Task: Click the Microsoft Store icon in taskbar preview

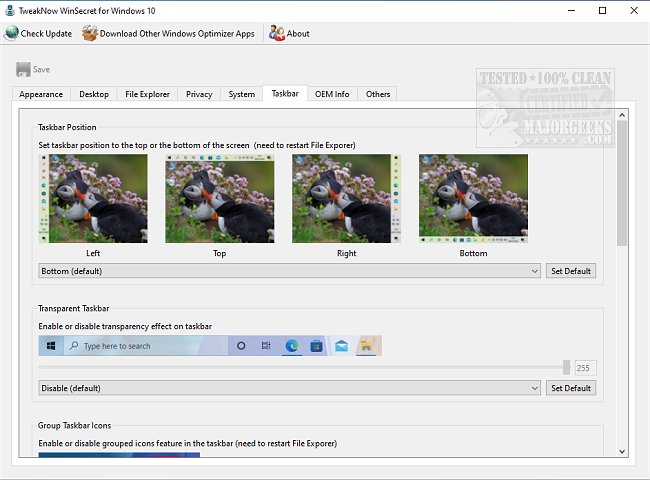Action: 316,346
